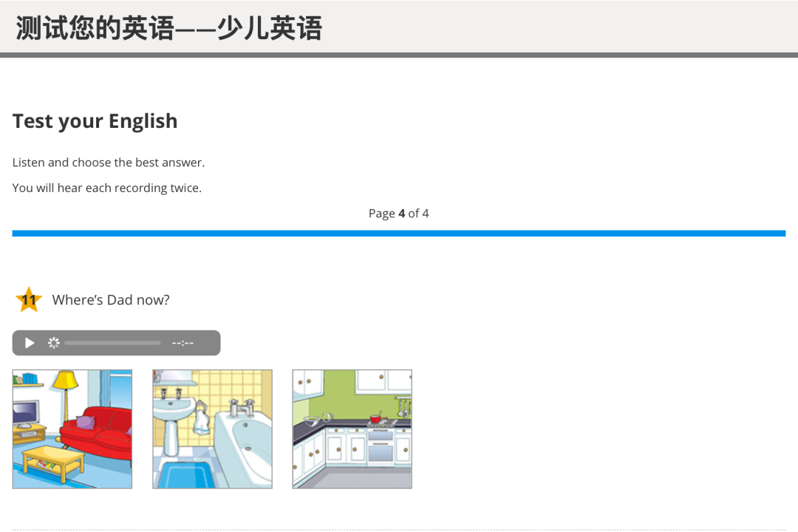
Task: Click the audio loading spinner icon
Action: tap(53, 343)
